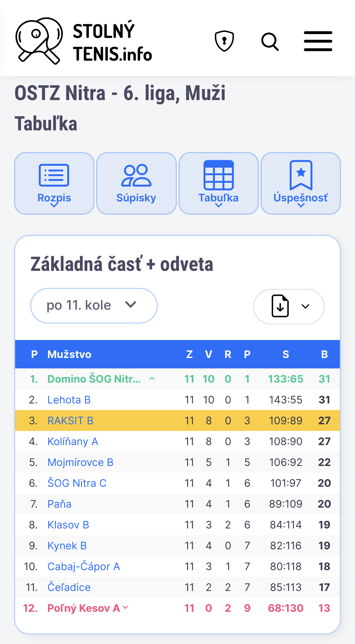
Task: Open the 'po 11. kole' round dropdown
Action: coord(94,306)
